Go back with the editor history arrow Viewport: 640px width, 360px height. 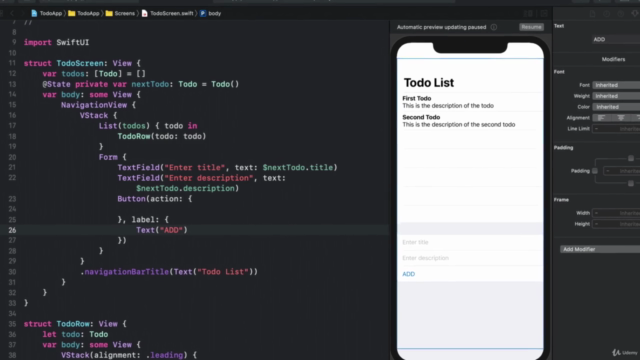(x=12, y=13)
